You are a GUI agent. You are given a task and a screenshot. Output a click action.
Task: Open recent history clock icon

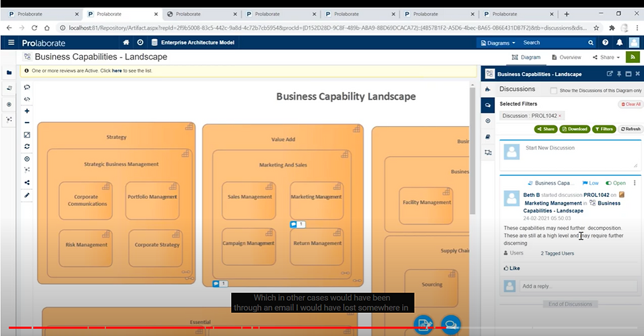140,42
